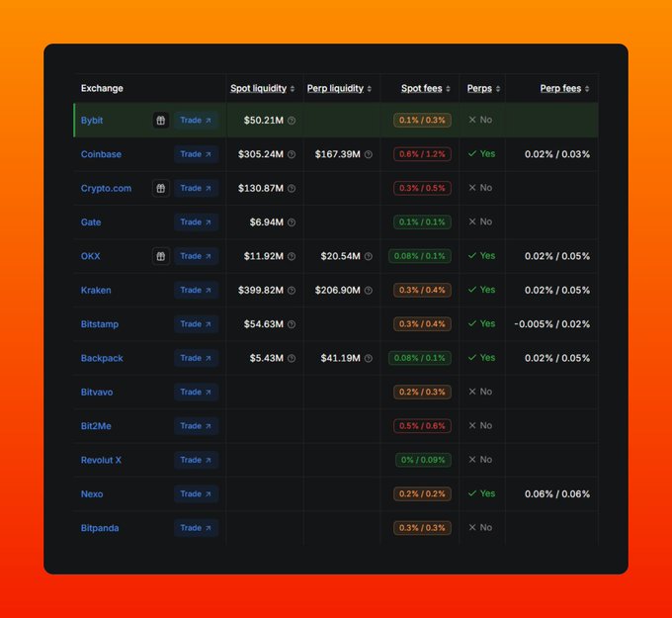The image size is (672, 618).
Task: Click the info icon next to $206.90M
Action: point(369,291)
